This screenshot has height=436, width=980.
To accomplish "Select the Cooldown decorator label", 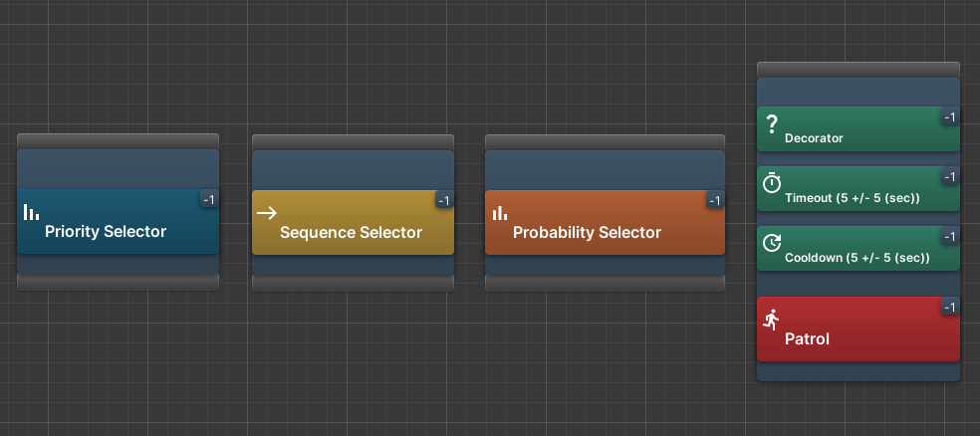I will tap(857, 258).
